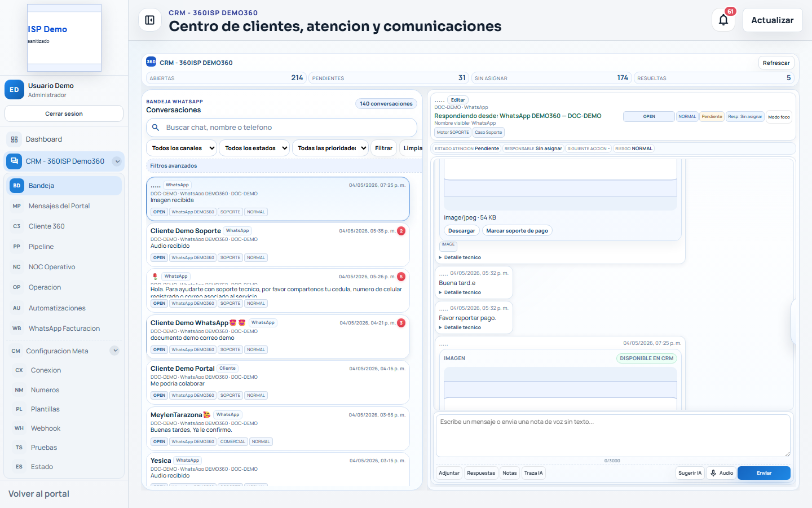Open Respuestas quick replies
The image size is (812, 508).
[x=481, y=473]
